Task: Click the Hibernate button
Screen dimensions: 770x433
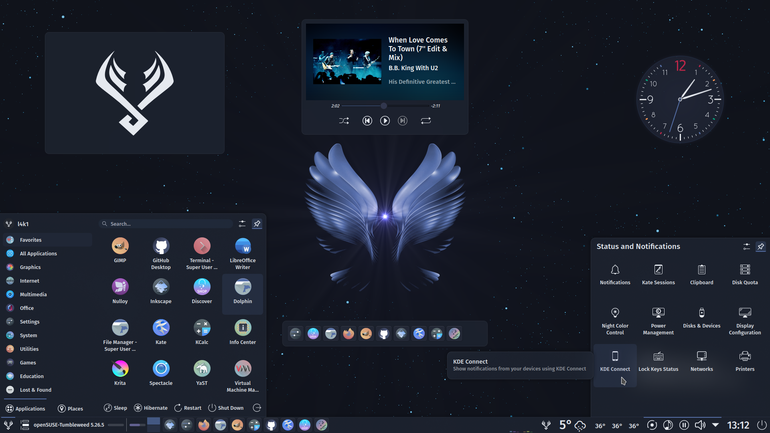Action: 151,408
